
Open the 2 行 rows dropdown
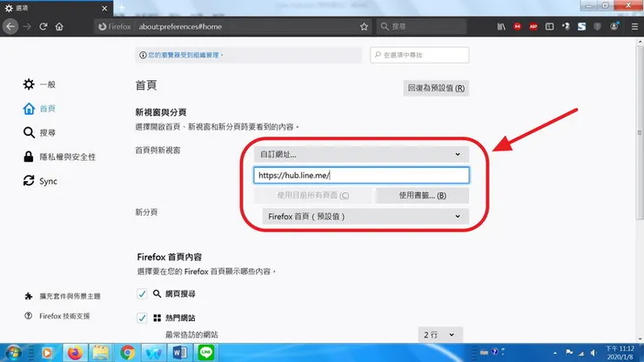tap(440, 335)
